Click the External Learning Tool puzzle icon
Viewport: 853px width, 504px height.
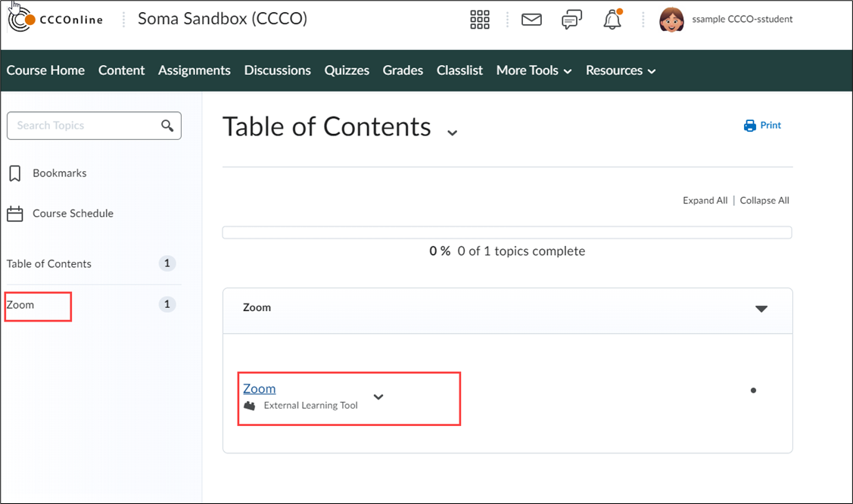[250, 406]
